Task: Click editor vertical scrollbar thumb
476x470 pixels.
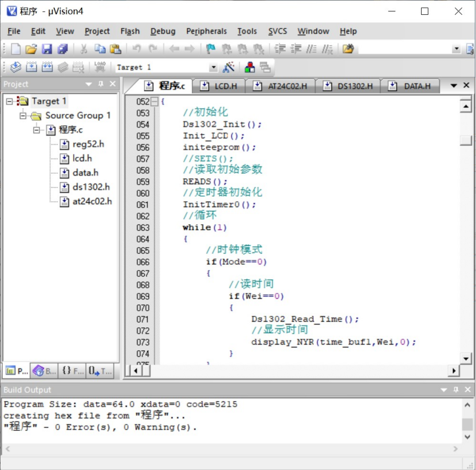Action: click(x=466, y=140)
